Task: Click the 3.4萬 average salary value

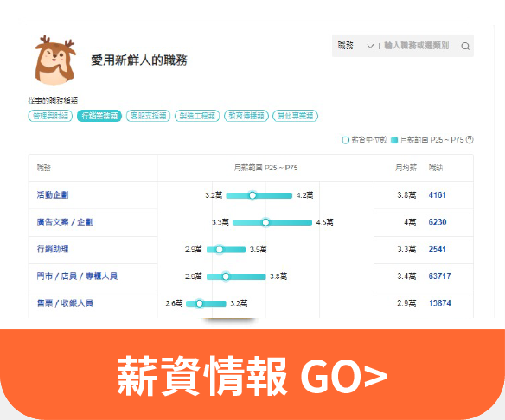Action: [406, 277]
